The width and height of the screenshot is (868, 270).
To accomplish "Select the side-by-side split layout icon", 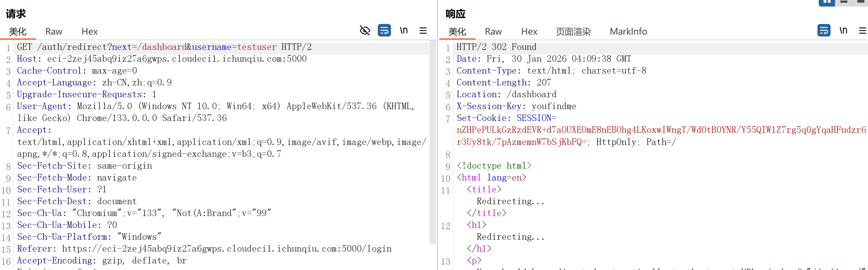I will tap(827, 2).
